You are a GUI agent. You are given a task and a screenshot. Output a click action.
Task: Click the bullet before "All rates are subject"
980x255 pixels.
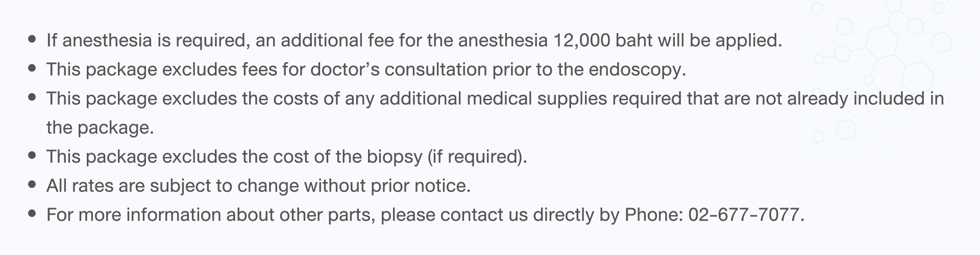33,184
